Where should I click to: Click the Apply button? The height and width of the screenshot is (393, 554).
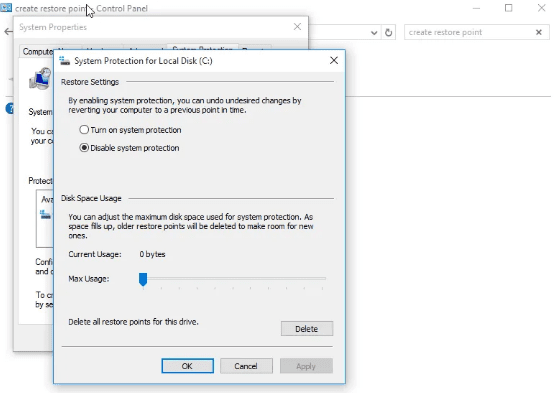(x=306, y=366)
